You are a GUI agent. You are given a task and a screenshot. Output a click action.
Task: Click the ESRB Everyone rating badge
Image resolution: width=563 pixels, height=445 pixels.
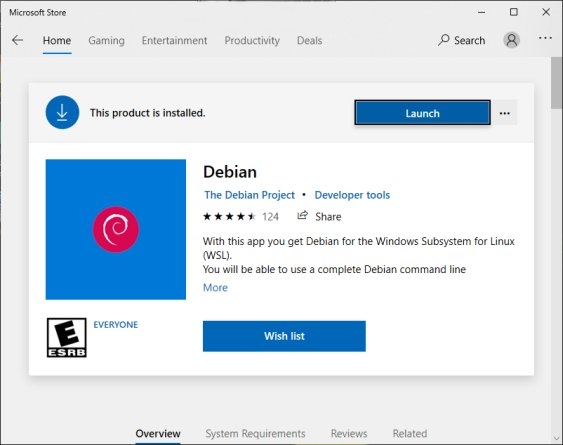pyautogui.click(x=66, y=338)
